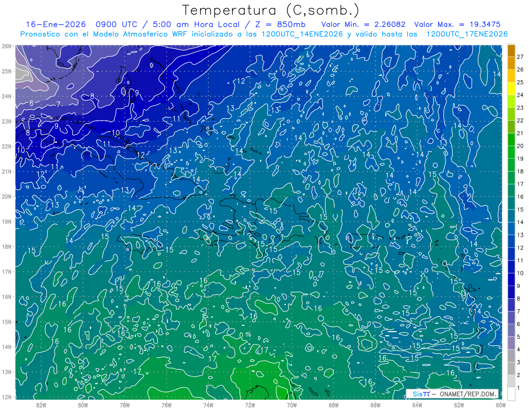Screen dimensions: 532x411
Task: Click the 26N latitude axis label
Action: point(6,46)
